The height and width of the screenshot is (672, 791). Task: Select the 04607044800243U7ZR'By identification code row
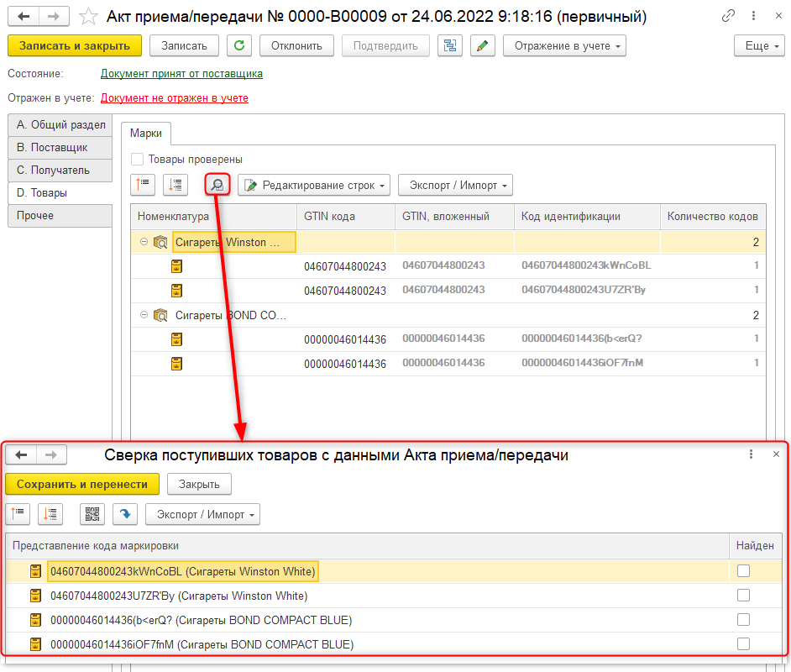(x=448, y=290)
